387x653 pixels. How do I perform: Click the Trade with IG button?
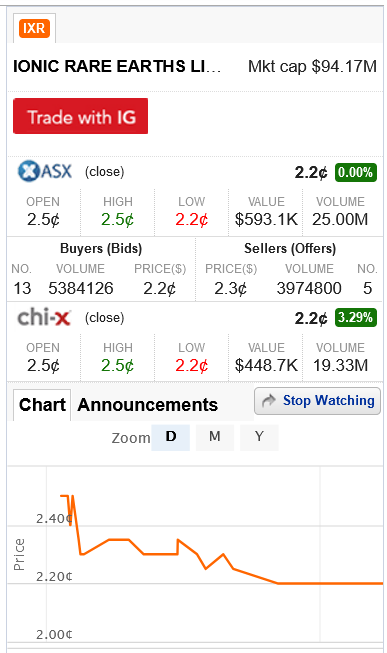click(80, 116)
